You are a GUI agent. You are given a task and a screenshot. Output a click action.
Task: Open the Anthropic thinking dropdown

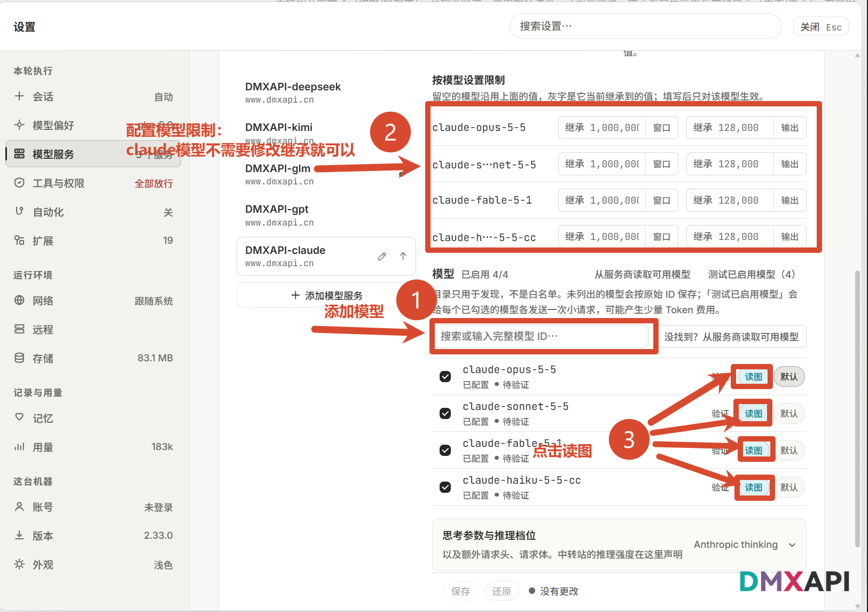745,545
